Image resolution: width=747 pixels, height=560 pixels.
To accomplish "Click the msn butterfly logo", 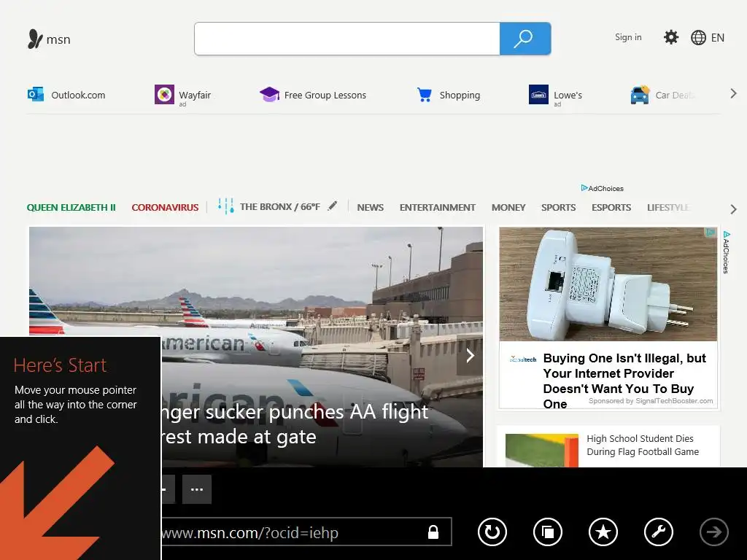I will 36,39.
